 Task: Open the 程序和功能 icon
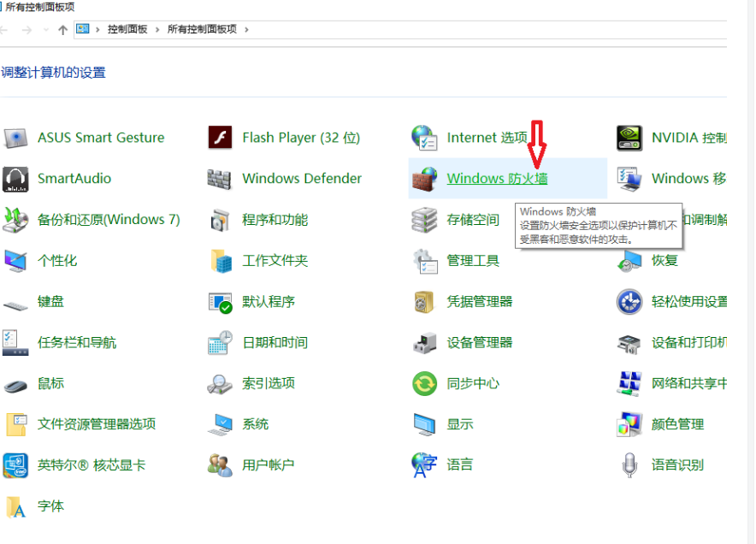click(x=220, y=220)
